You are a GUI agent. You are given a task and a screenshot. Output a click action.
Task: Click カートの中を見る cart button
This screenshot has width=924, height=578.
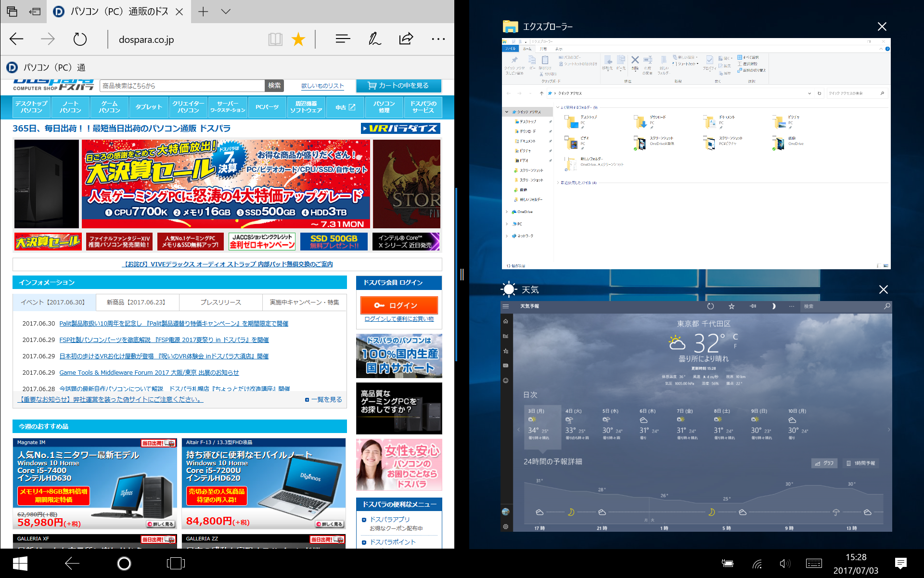click(398, 86)
